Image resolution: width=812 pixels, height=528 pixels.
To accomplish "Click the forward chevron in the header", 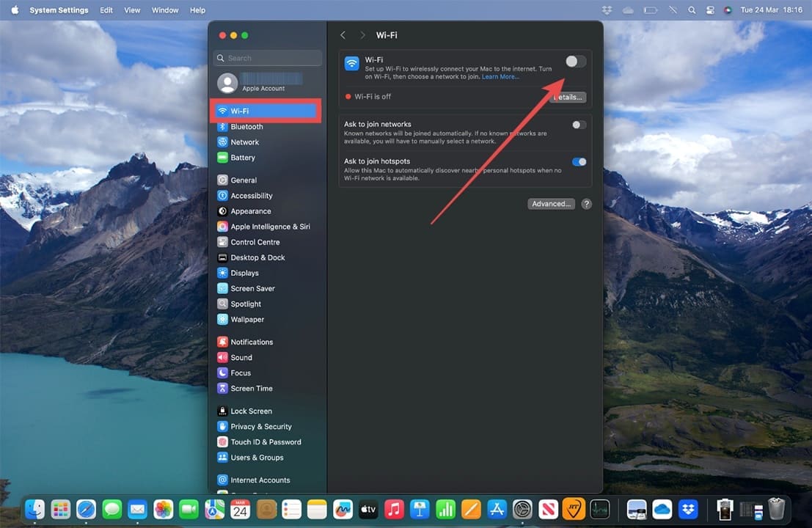I will click(362, 35).
